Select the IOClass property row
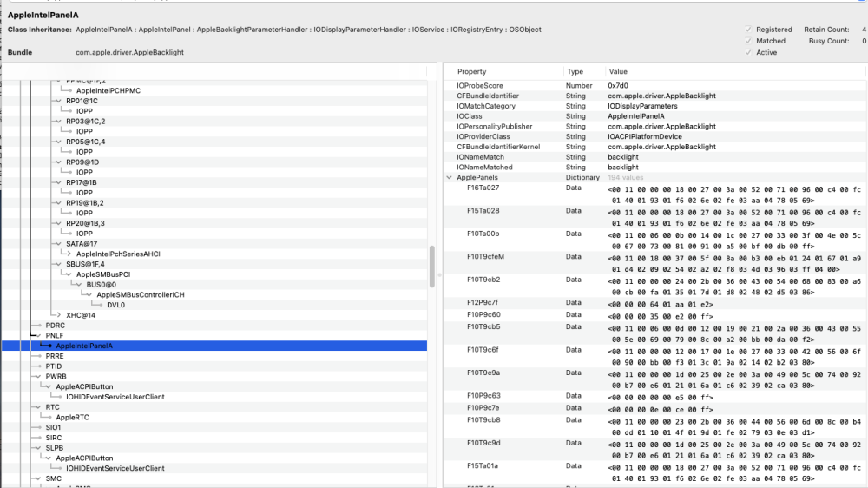The image size is (868, 488). (654, 116)
